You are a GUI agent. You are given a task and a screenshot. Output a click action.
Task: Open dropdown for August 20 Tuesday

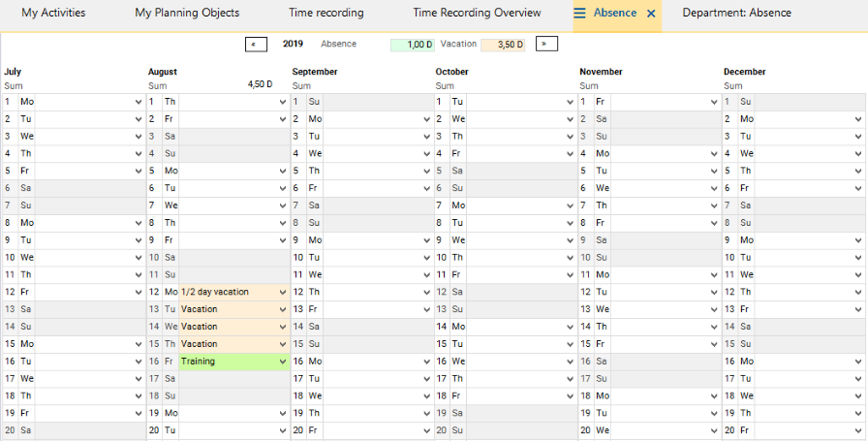[283, 430]
